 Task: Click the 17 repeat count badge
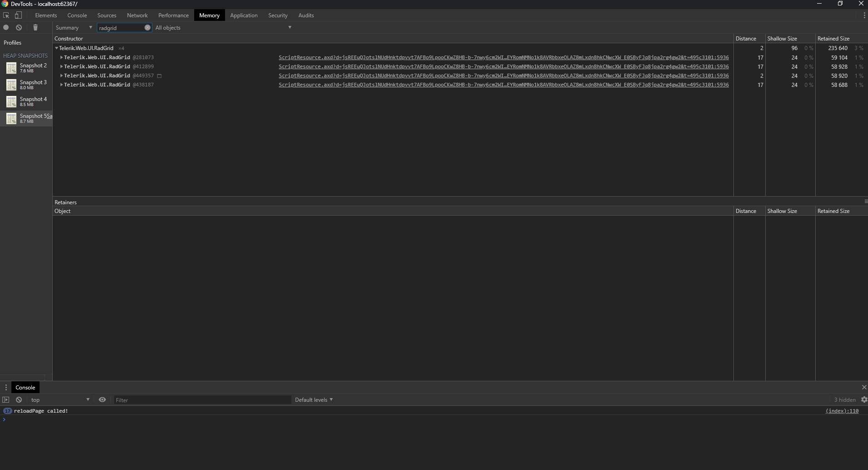pos(7,411)
